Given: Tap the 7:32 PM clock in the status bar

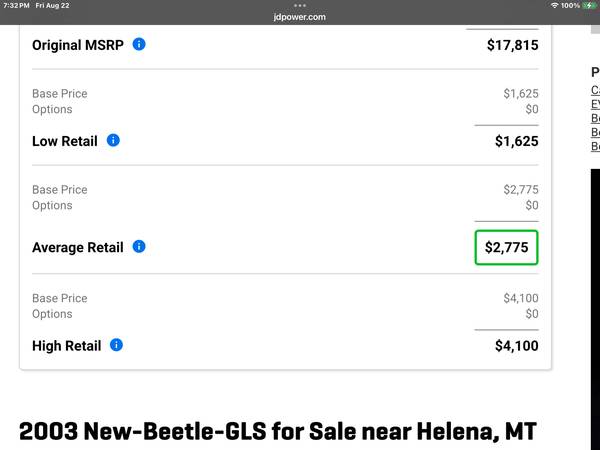Looking at the screenshot, I should click(16, 5).
